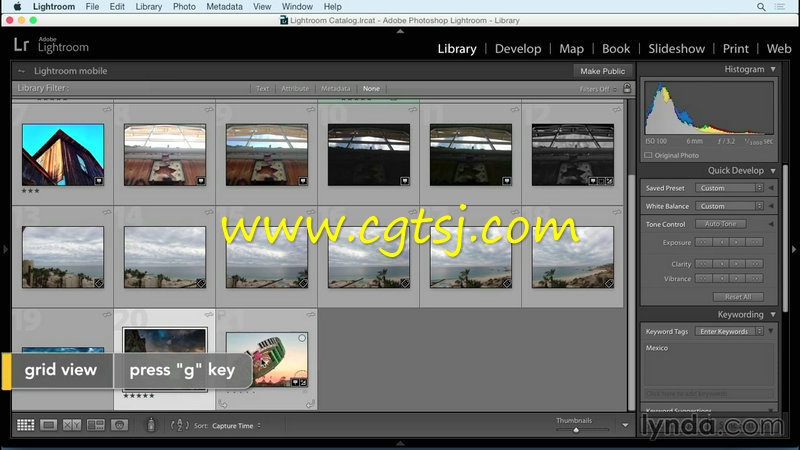Viewport: 800px width, 450px height.
Task: Collapse the Keywording panel
Action: coord(773,314)
